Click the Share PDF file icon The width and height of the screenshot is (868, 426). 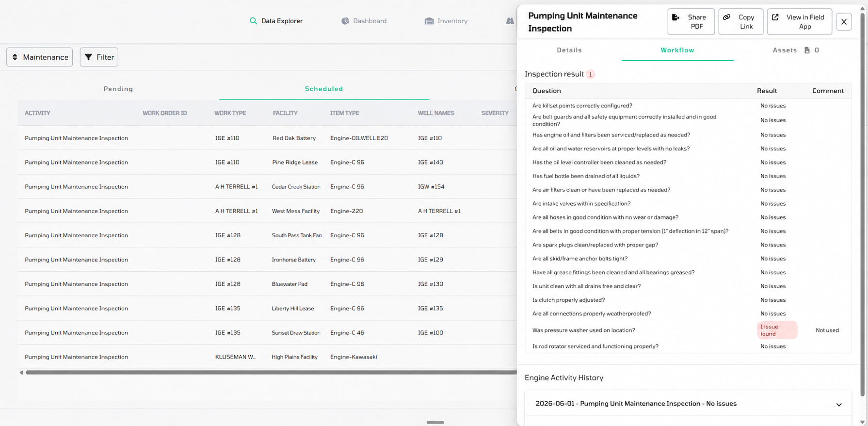675,17
